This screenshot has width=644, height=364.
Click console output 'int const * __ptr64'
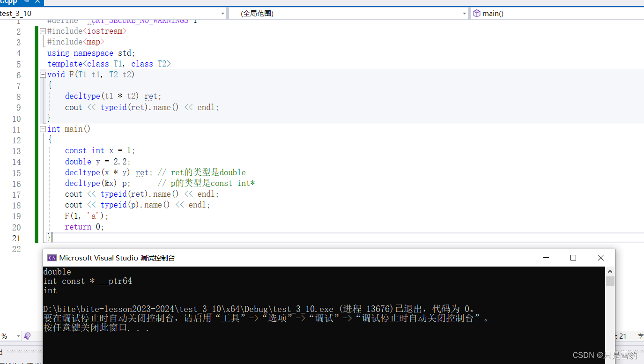point(88,281)
